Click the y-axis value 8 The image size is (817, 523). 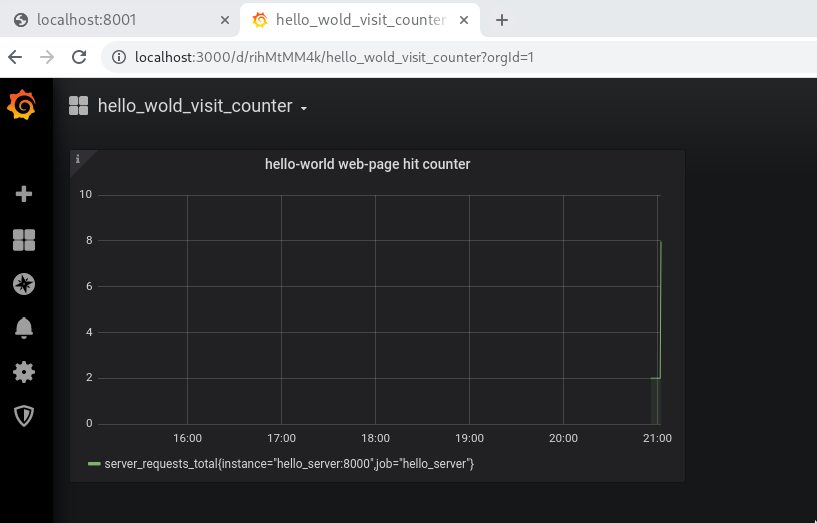pos(89,240)
